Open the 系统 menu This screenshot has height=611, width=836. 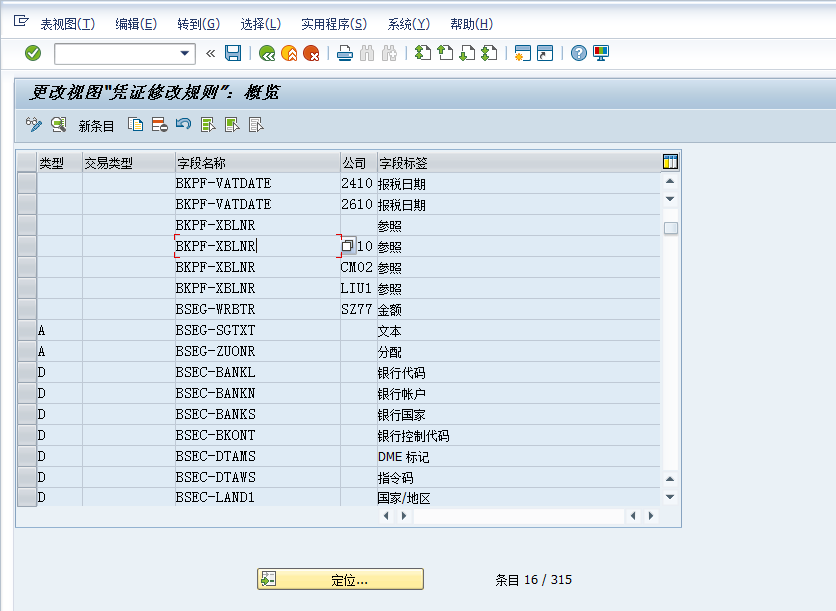tap(407, 23)
